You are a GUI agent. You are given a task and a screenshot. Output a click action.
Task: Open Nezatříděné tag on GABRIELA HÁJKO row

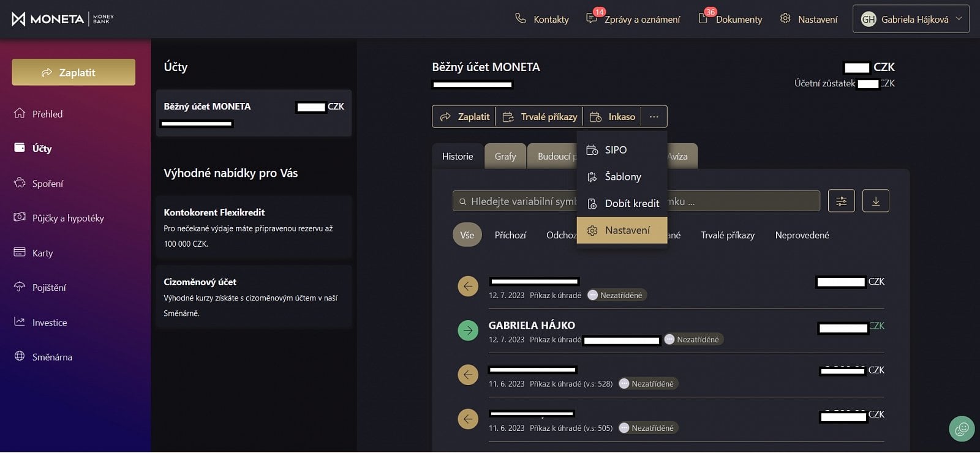click(693, 339)
